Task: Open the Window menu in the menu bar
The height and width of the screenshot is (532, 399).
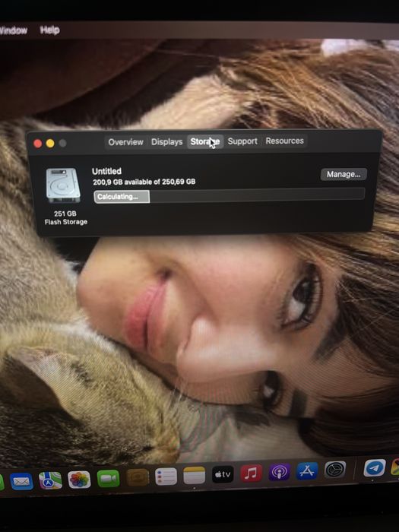Action: pyautogui.click(x=13, y=30)
